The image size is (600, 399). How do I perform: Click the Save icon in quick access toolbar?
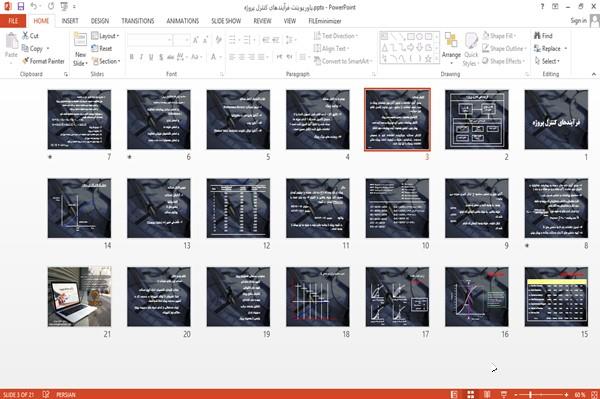tap(21, 7)
